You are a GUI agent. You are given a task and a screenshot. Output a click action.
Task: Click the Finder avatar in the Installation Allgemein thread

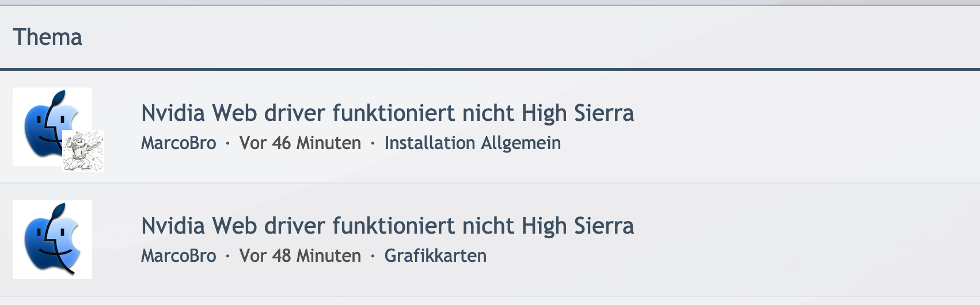[46, 122]
